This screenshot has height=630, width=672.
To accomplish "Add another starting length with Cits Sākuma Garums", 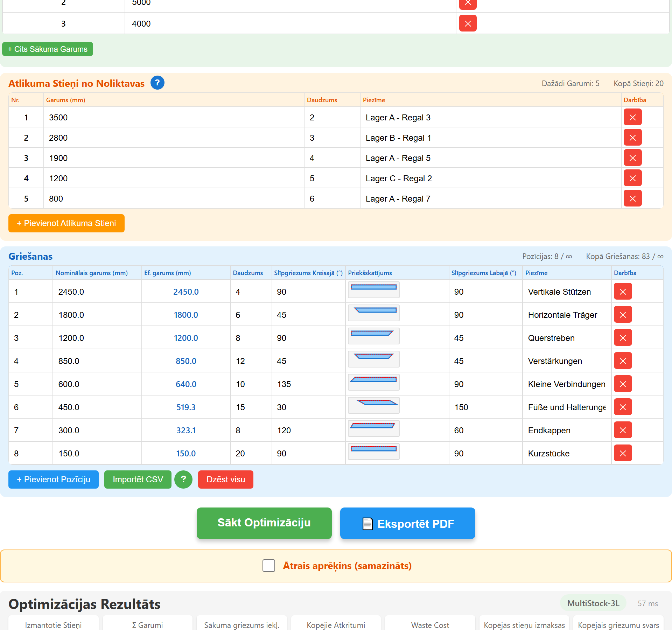I will pos(48,49).
